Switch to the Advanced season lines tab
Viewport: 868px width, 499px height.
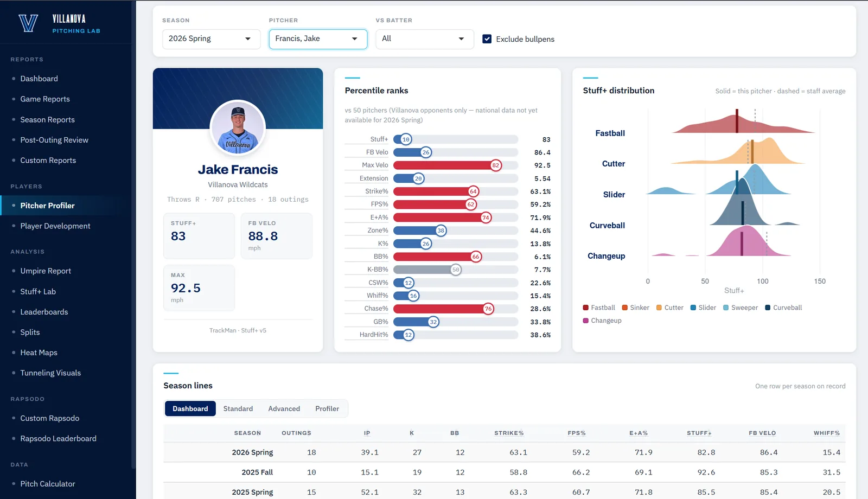click(284, 408)
